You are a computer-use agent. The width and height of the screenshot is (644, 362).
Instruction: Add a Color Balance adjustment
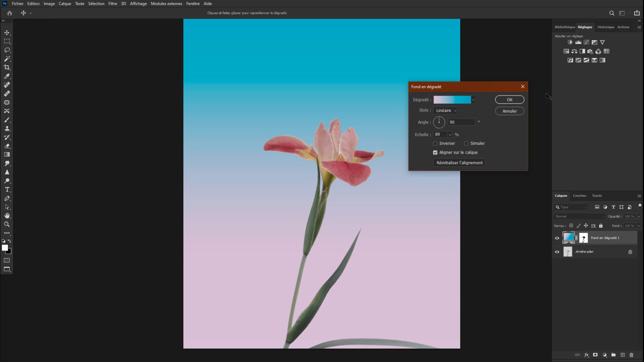click(x=574, y=51)
